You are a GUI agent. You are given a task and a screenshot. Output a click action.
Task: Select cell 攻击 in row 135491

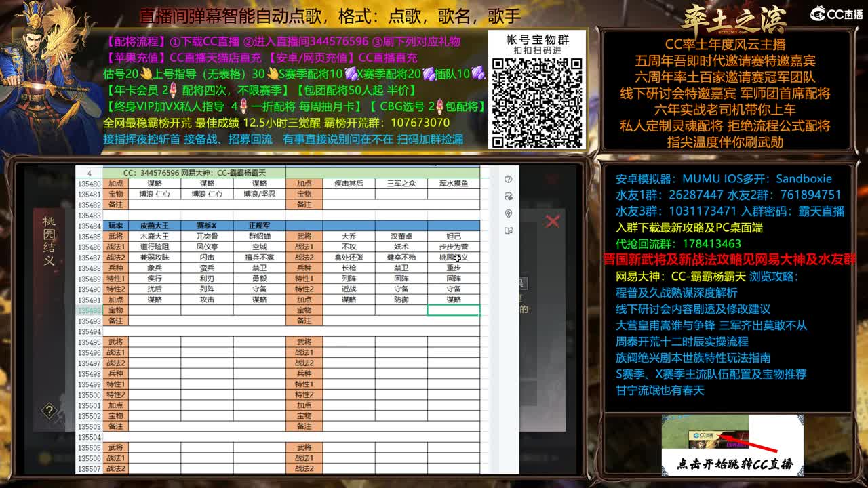(207, 300)
